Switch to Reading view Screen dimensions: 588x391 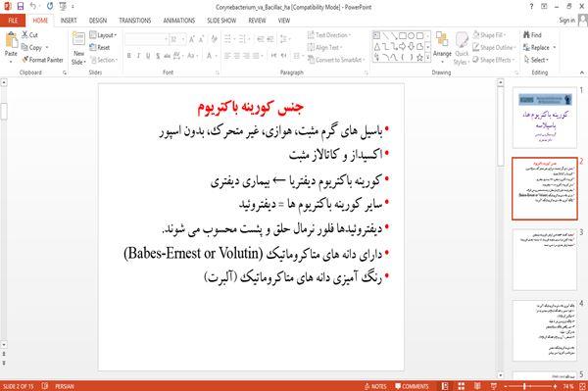[477, 386]
